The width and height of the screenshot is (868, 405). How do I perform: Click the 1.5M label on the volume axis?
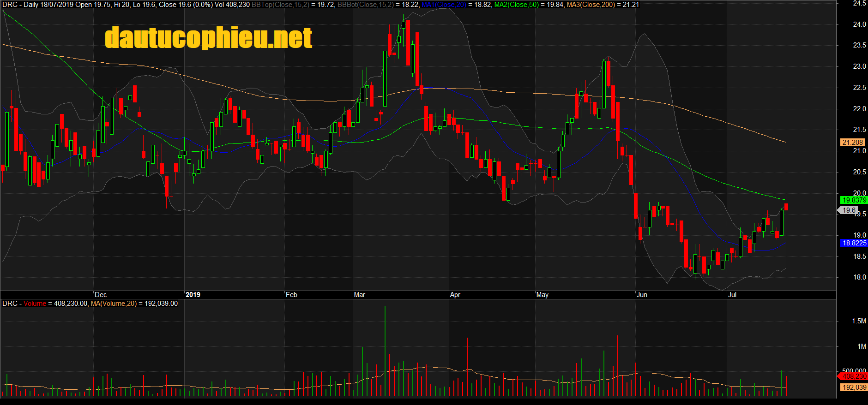(859, 321)
